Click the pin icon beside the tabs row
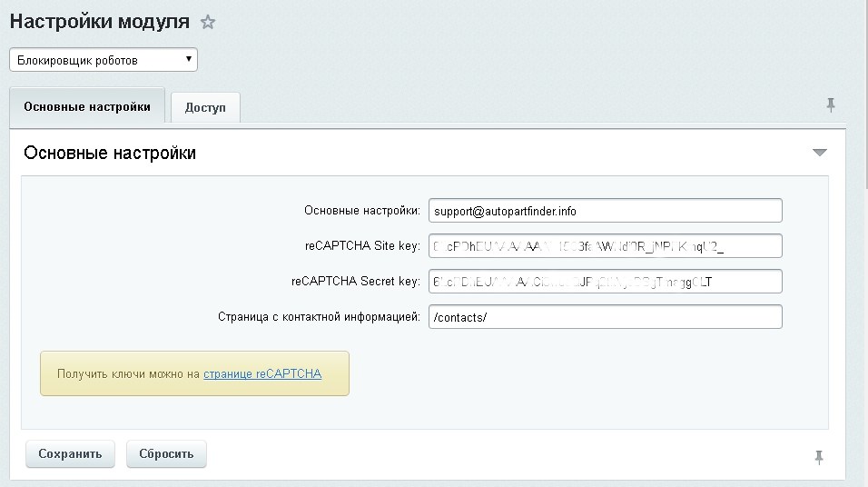The image size is (868, 487). (830, 105)
